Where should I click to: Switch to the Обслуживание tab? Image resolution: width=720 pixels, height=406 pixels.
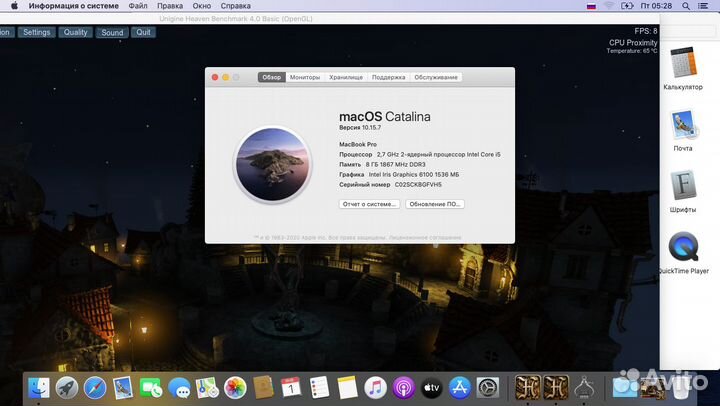pyautogui.click(x=436, y=77)
